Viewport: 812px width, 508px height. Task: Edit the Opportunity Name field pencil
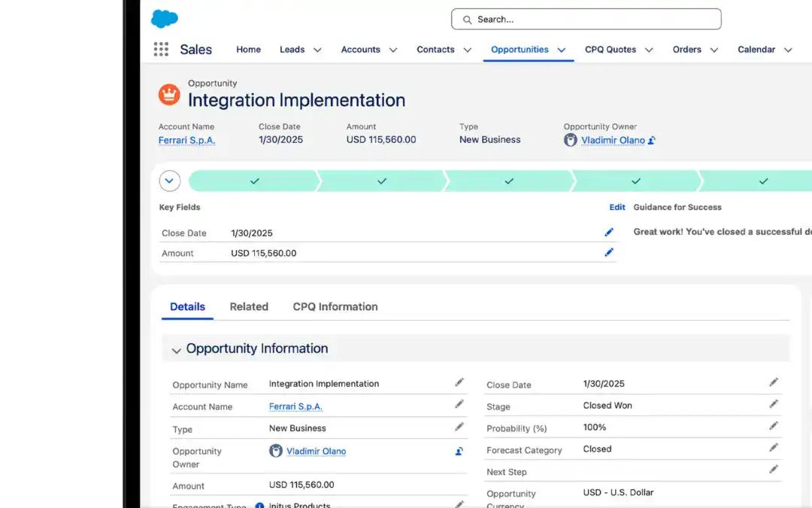click(x=459, y=383)
